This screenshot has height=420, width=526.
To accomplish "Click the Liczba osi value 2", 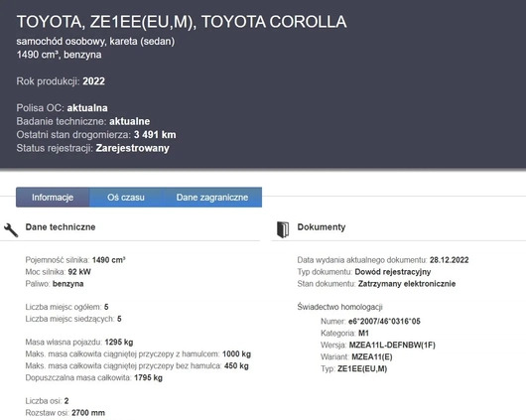I will click(x=66, y=401).
